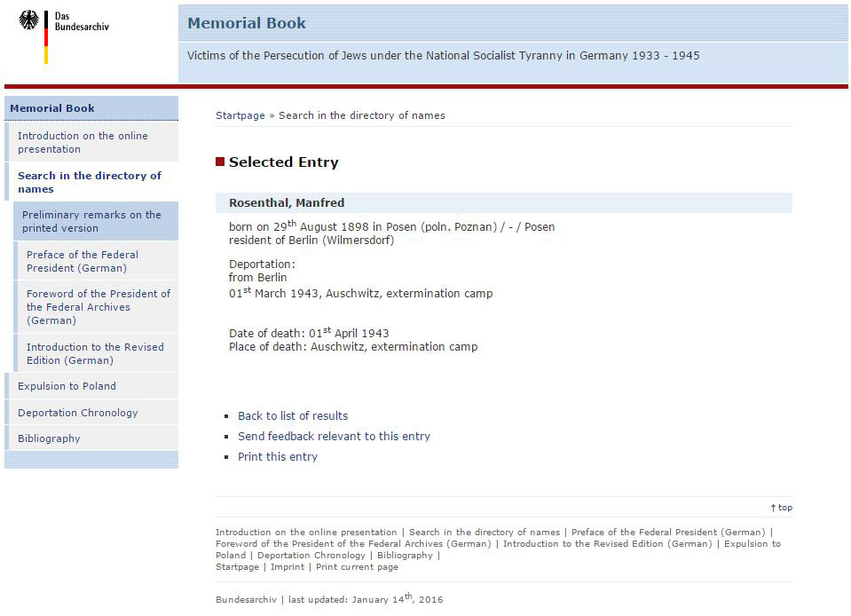Image resolution: width=851 pixels, height=616 pixels.
Task: Click Print current page in footer
Action: pyautogui.click(x=357, y=566)
